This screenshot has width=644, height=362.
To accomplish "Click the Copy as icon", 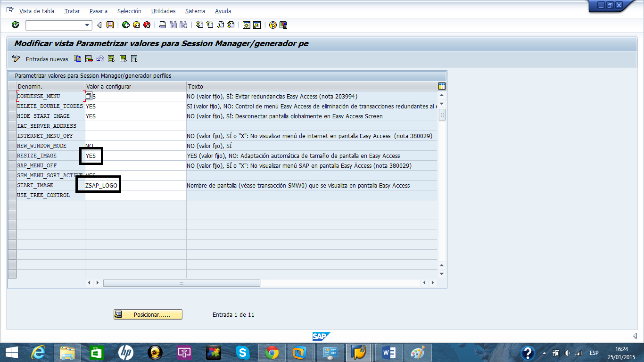I will [x=77, y=59].
